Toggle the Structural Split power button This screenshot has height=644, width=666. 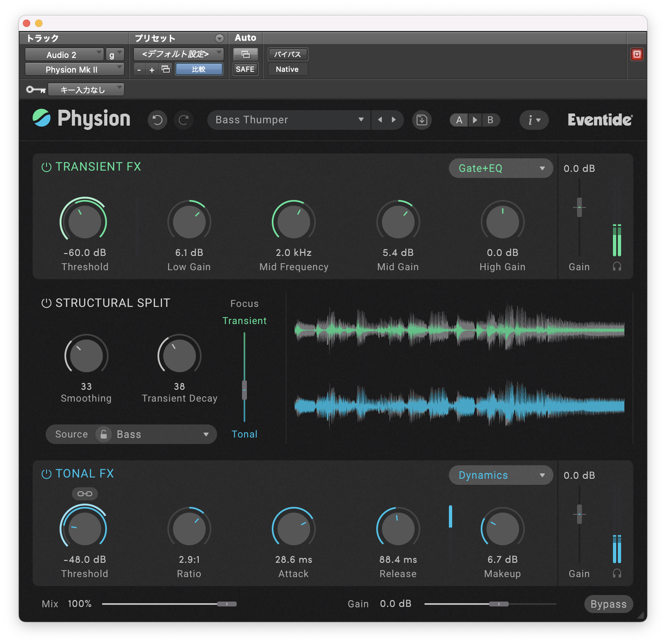(47, 303)
